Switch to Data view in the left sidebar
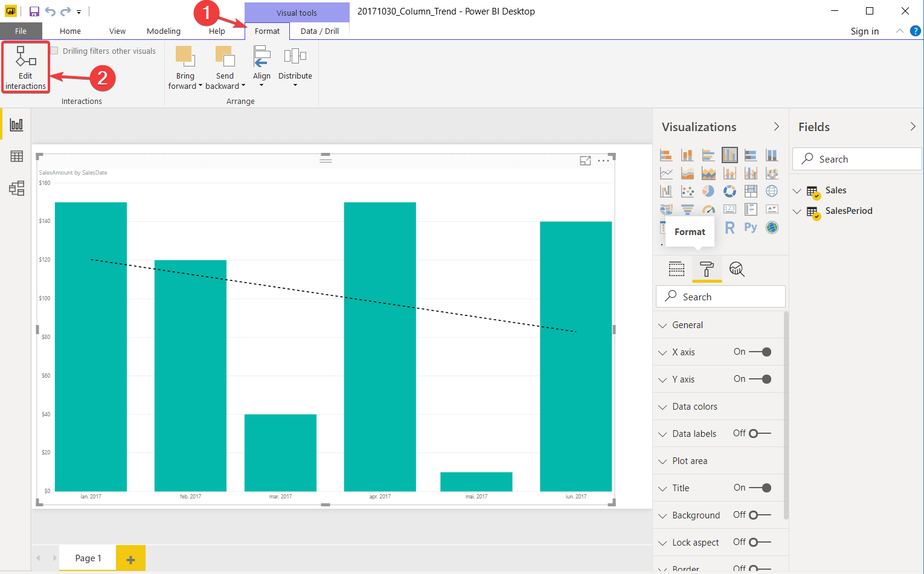 (16, 156)
